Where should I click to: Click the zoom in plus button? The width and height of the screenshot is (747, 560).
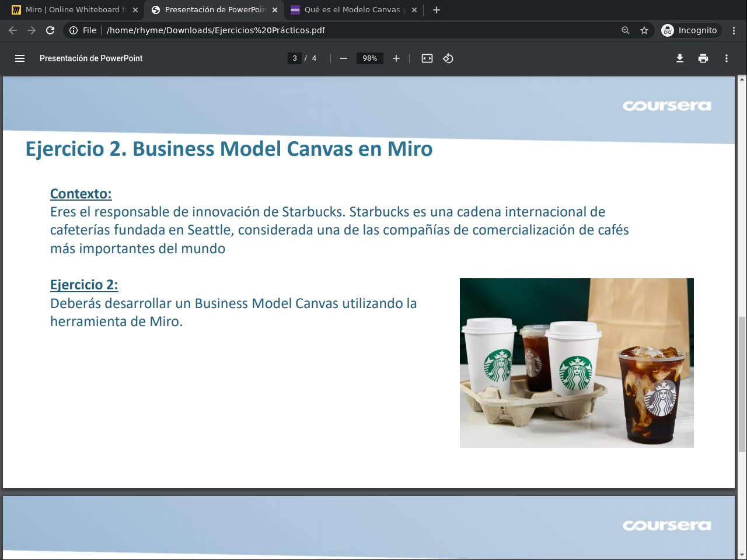click(396, 58)
